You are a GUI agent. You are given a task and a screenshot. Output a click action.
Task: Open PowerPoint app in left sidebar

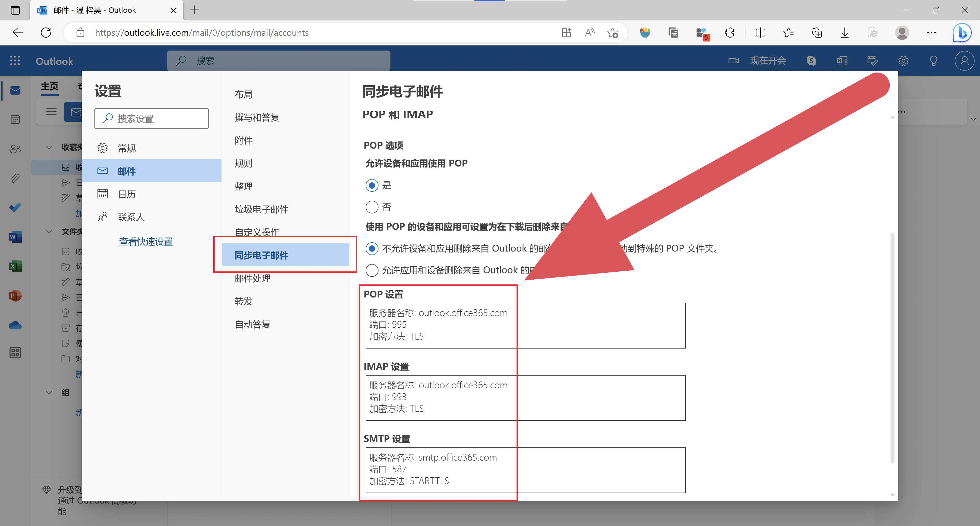click(x=15, y=296)
